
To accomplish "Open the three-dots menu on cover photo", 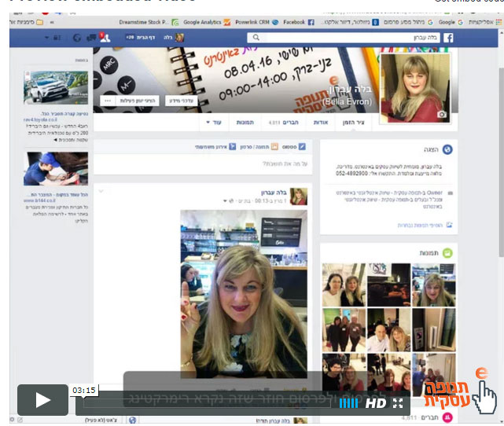I will 107,101.
